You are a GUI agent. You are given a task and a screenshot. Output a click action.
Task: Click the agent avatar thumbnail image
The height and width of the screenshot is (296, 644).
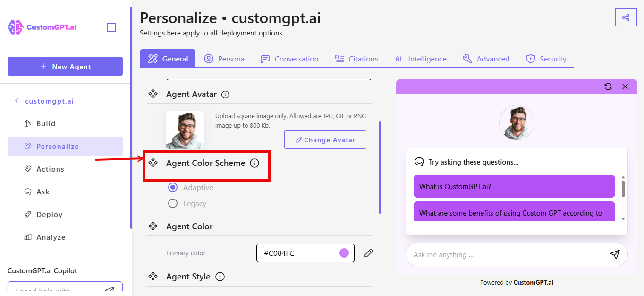[185, 130]
